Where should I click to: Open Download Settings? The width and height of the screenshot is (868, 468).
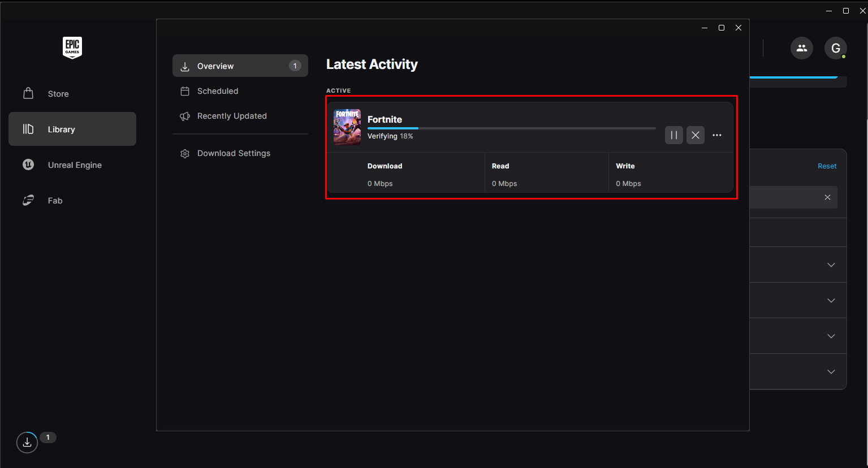click(240, 153)
